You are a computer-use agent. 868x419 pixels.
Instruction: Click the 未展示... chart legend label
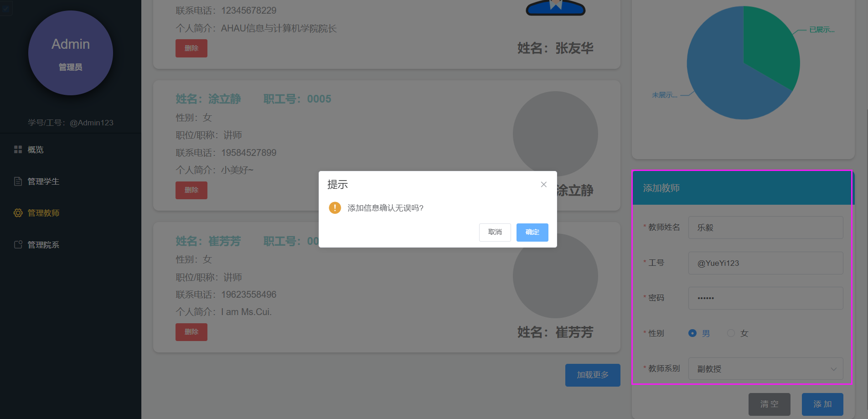pos(665,95)
